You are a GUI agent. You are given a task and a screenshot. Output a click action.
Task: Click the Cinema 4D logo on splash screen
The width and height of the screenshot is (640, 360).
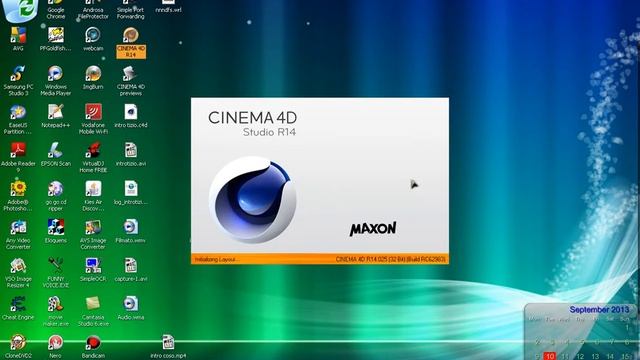click(253, 200)
